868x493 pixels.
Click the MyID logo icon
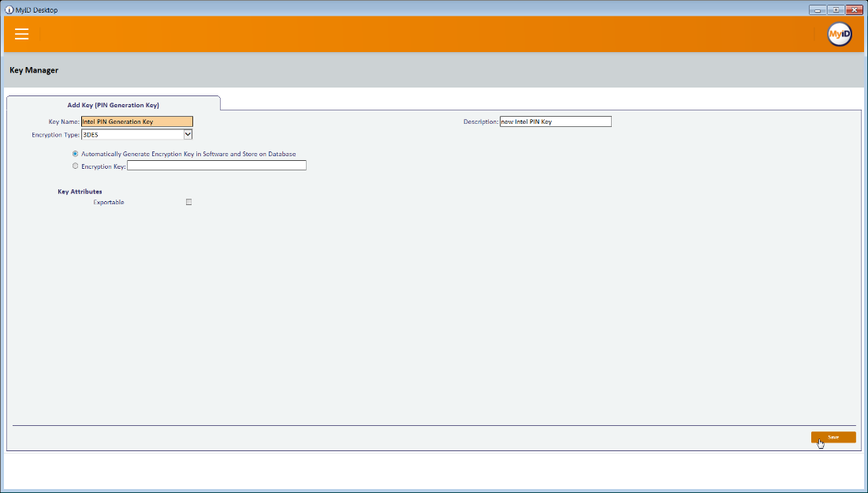coord(839,35)
